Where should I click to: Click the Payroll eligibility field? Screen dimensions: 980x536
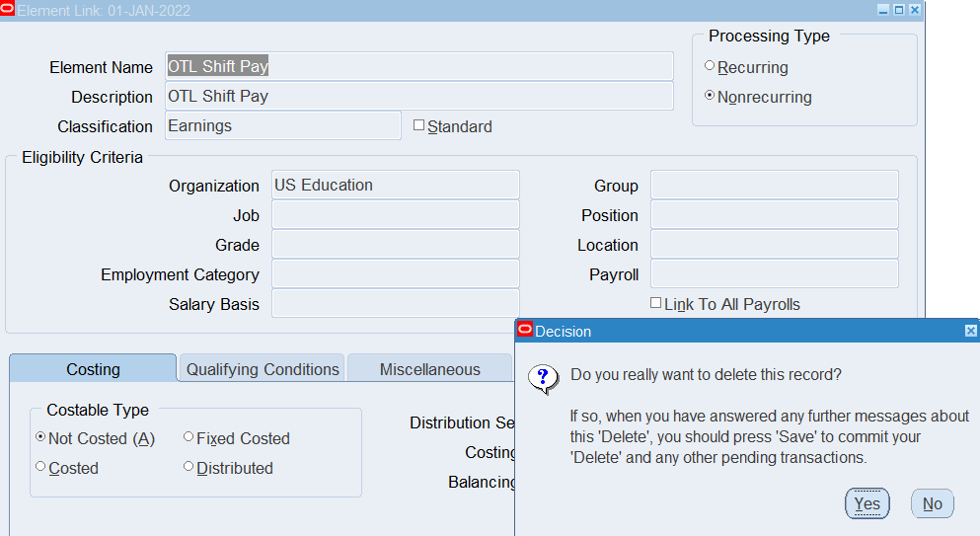(x=774, y=274)
